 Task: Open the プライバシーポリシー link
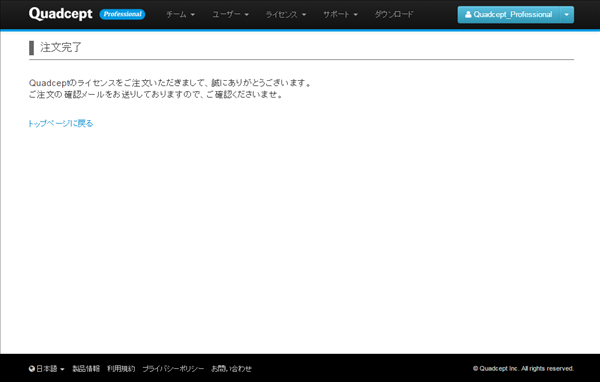click(x=173, y=369)
